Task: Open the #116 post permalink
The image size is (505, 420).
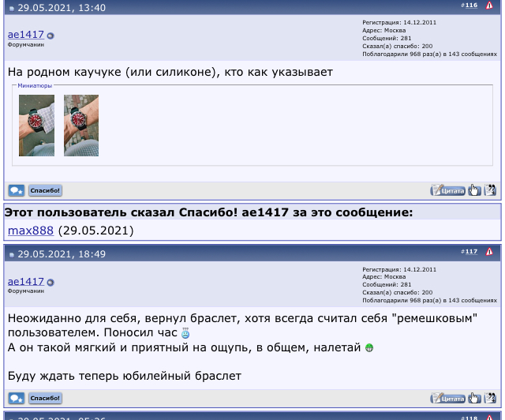Action: click(x=471, y=6)
